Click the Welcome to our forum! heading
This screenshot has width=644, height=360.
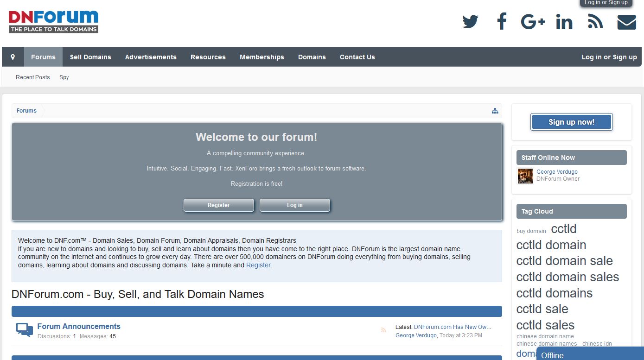coord(256,137)
